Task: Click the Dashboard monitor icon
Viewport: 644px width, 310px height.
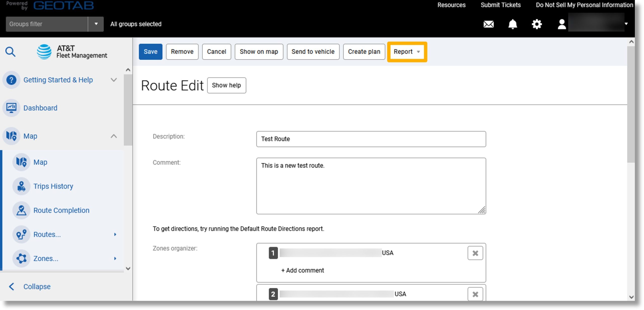Action: tap(11, 108)
